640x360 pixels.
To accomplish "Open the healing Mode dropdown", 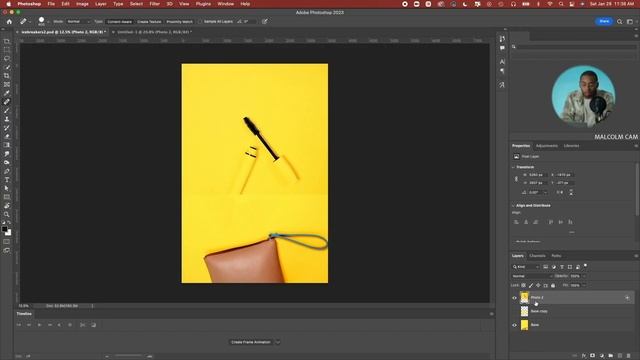I will pyautogui.click(x=78, y=21).
